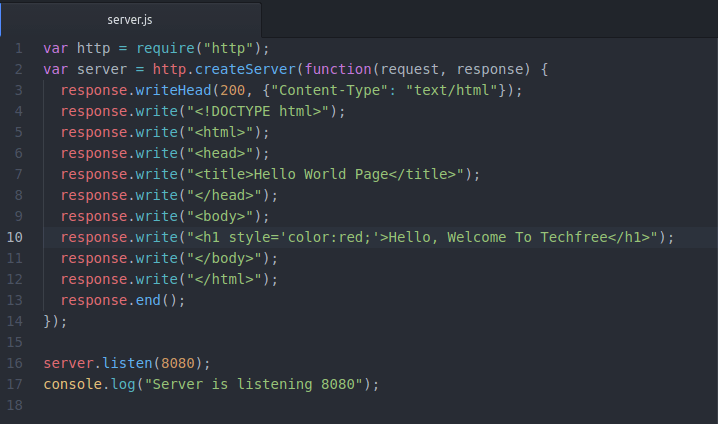The image size is (718, 424).
Task: Click the require("http") call on line 1
Action: 199,48
